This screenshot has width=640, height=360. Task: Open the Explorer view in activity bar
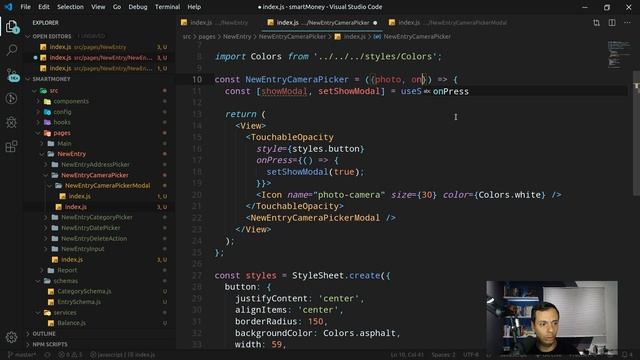click(11, 27)
